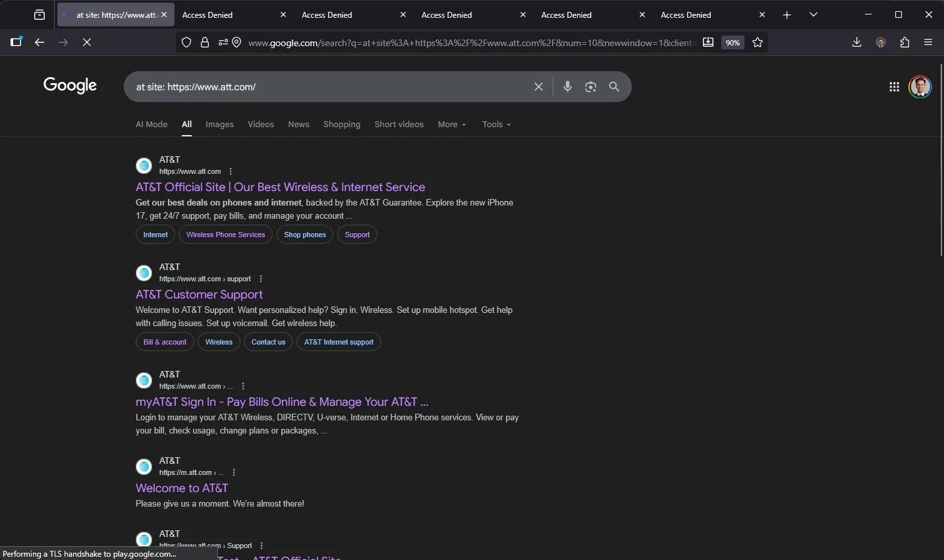
Task: Click the 90% zoom level indicator
Action: click(x=733, y=42)
